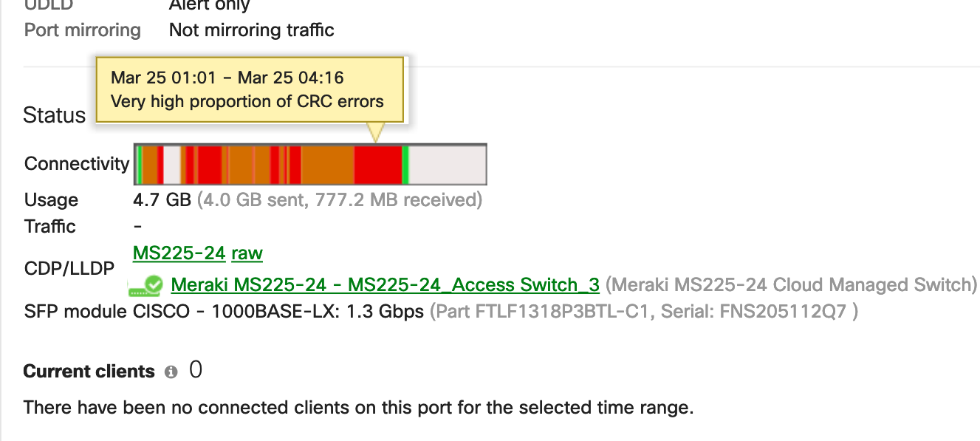
Task: Click the widest orange connectivity bar segment
Action: (x=327, y=165)
